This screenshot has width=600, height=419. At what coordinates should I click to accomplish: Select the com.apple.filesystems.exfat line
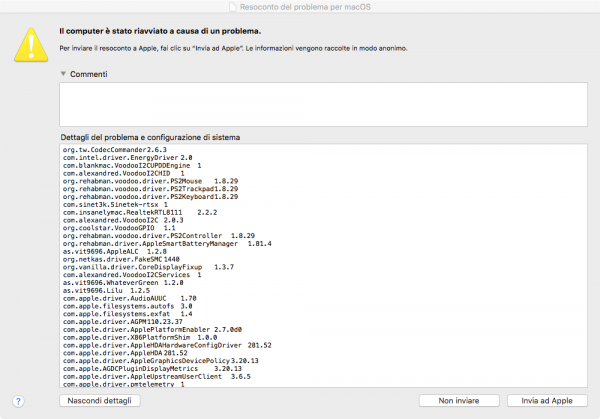[x=127, y=314]
